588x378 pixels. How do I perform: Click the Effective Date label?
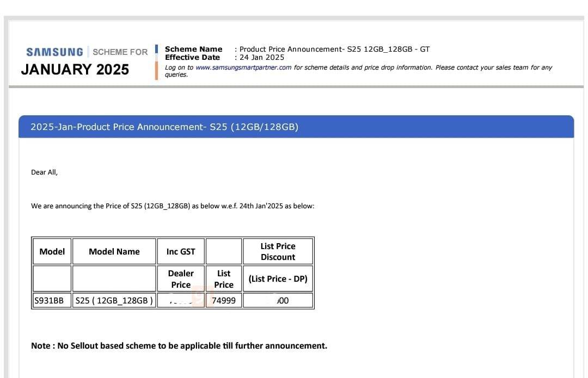pyautogui.click(x=192, y=57)
